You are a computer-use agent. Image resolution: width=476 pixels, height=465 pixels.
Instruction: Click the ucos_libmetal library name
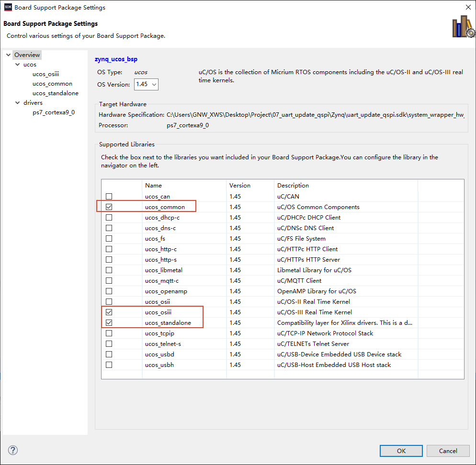coord(164,270)
